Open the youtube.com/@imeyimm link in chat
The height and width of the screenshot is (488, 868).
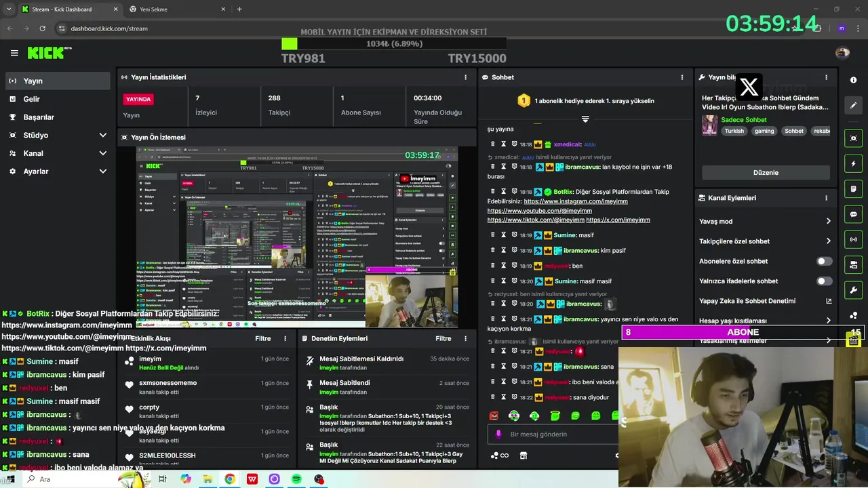(539, 211)
